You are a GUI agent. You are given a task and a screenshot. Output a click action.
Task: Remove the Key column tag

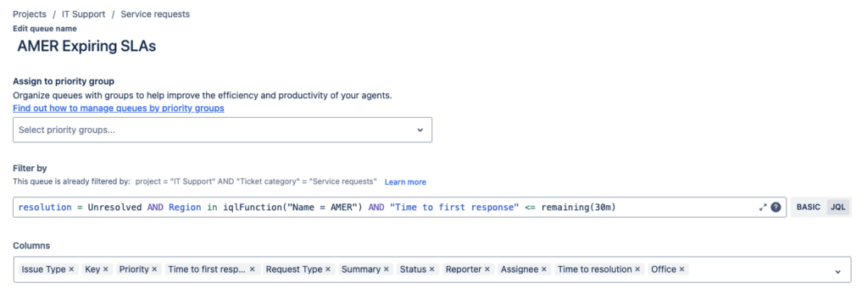coord(105,269)
